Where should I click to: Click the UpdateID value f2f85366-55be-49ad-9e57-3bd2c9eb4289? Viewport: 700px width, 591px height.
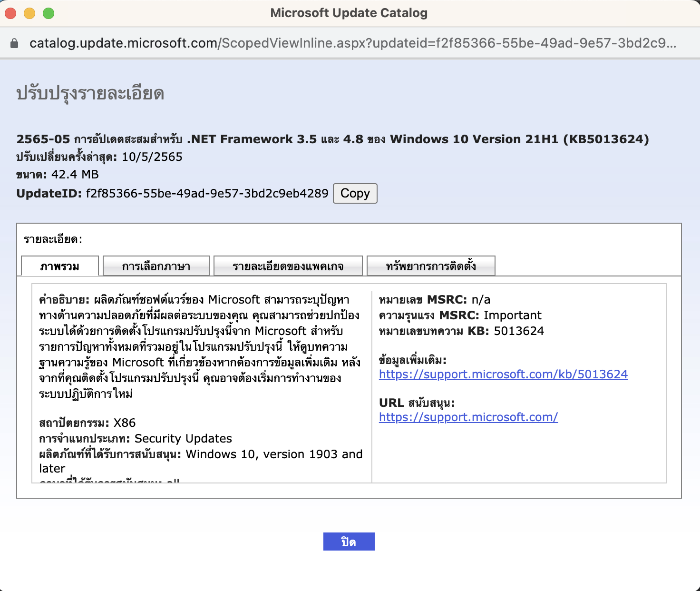coord(207,193)
